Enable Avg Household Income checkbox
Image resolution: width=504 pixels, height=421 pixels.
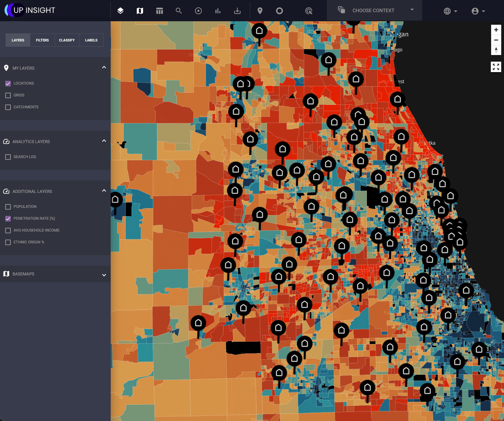pyautogui.click(x=8, y=231)
